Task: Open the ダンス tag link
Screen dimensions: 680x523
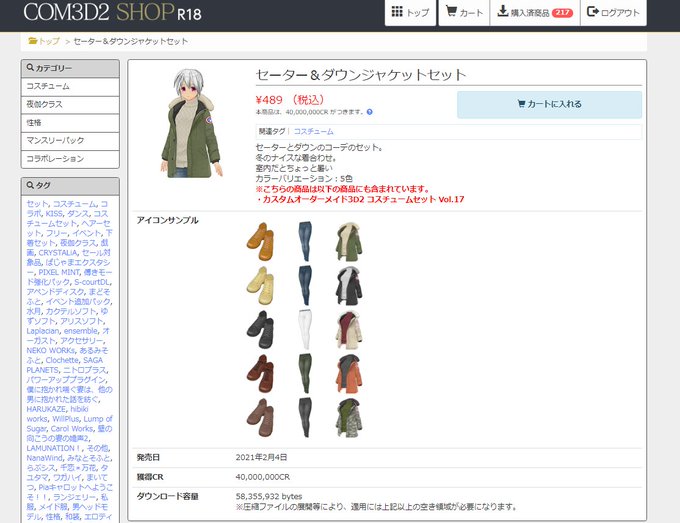Action: point(78,214)
